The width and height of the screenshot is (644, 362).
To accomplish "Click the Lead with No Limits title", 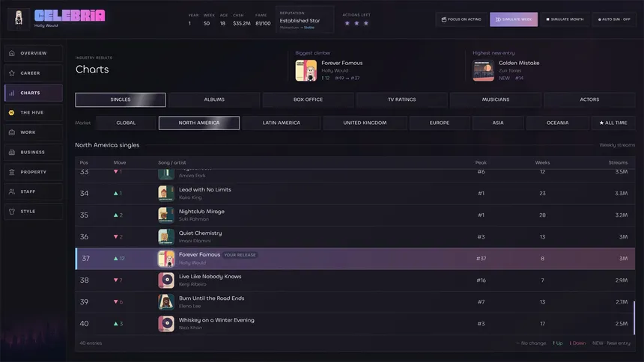I will (x=205, y=190).
